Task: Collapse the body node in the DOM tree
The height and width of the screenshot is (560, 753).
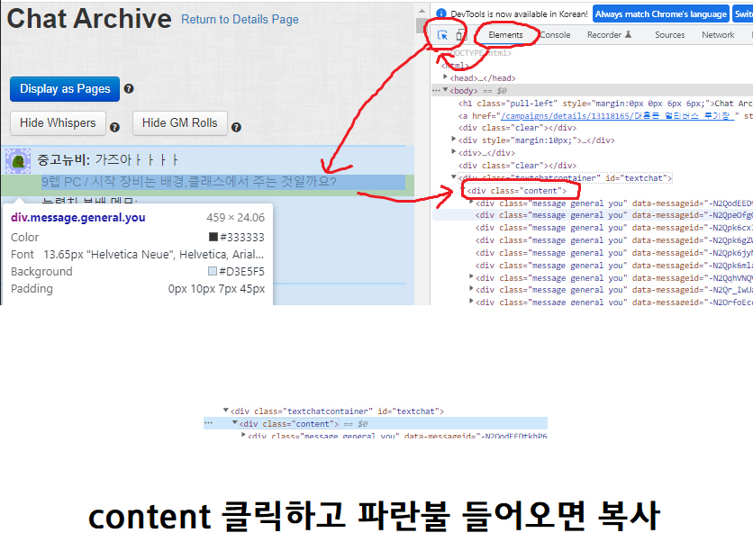Action: pyautogui.click(x=445, y=90)
